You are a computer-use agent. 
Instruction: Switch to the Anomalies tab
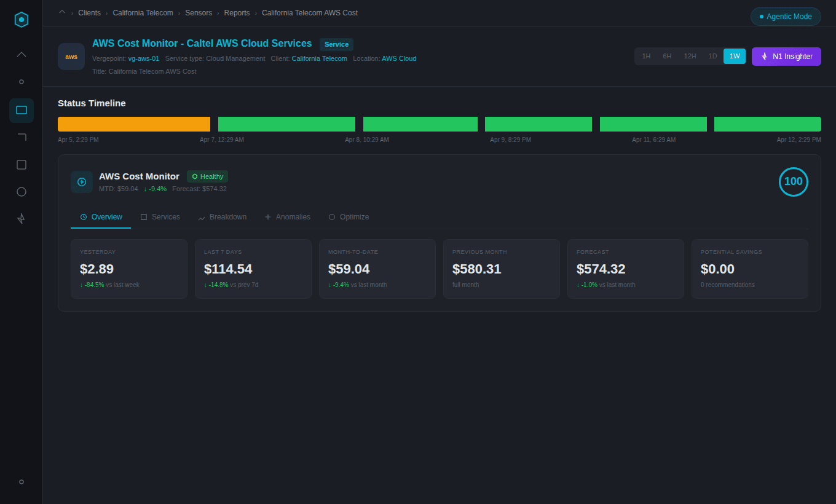click(287, 217)
